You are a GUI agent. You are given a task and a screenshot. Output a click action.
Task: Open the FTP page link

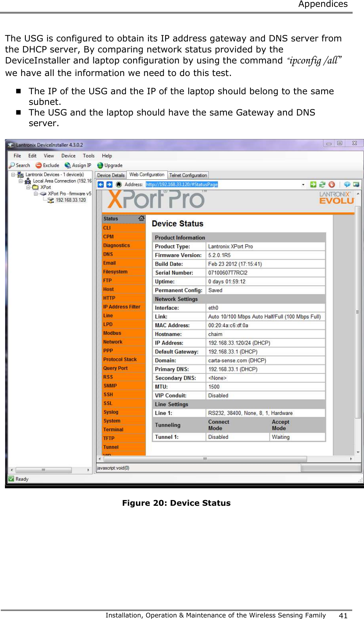point(107,280)
